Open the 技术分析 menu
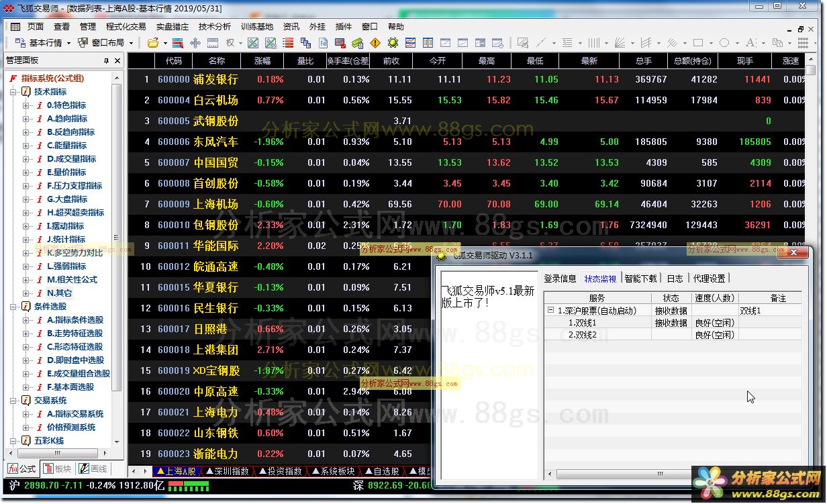The image size is (827, 504). point(214,27)
